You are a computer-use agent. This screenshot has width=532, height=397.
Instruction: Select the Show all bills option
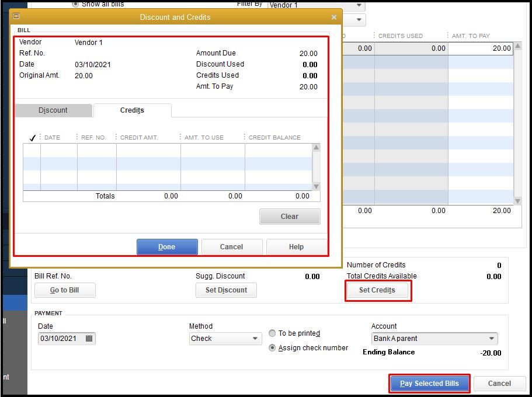pos(77,5)
